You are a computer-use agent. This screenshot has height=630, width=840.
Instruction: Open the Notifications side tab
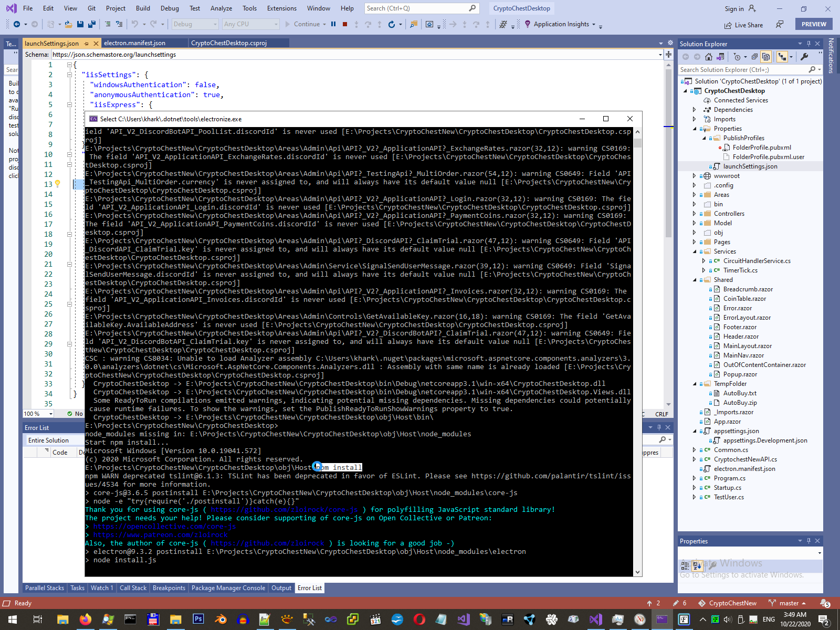pos(831,56)
